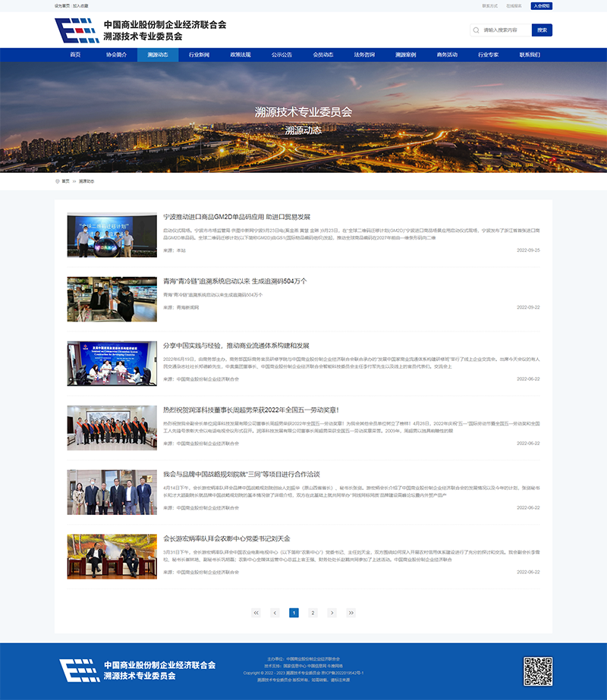Viewport: 607px width, 700px height.
Task: Click the blue 搜索 button
Action: pyautogui.click(x=542, y=30)
